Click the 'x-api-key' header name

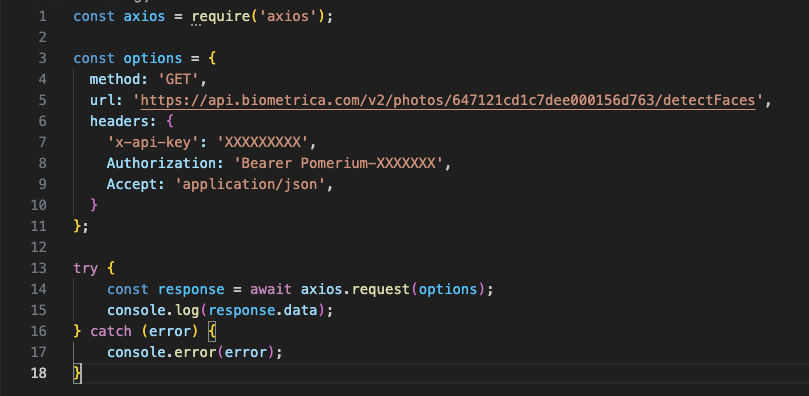pos(149,142)
